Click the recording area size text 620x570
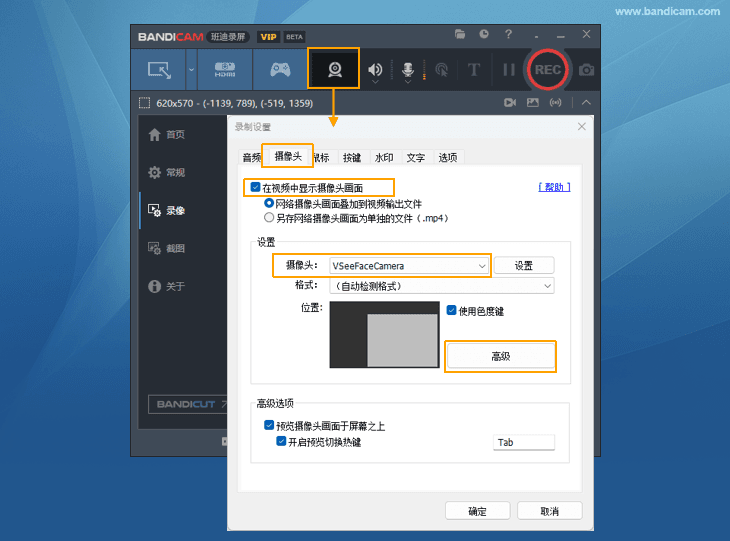Viewport: 730px width, 541px height. click(175, 103)
